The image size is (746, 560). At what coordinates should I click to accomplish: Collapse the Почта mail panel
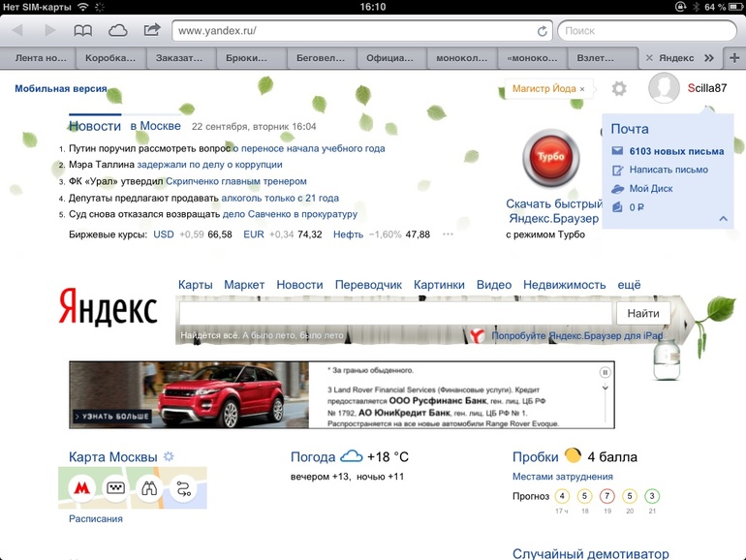(723, 219)
